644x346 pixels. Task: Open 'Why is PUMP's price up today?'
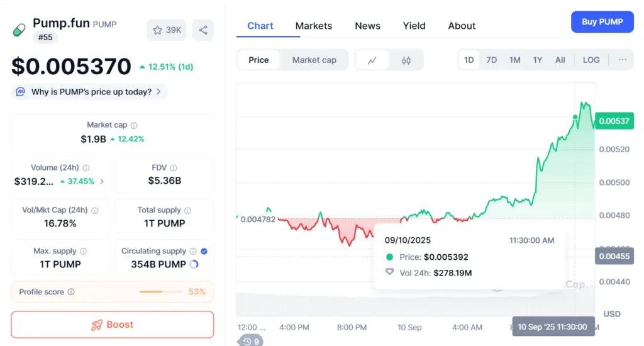(89, 92)
